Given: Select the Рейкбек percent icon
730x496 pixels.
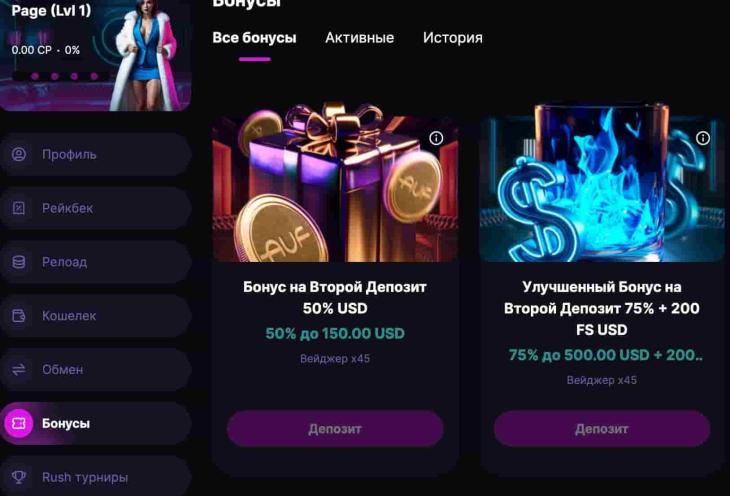Looking at the screenshot, I should point(19,208).
